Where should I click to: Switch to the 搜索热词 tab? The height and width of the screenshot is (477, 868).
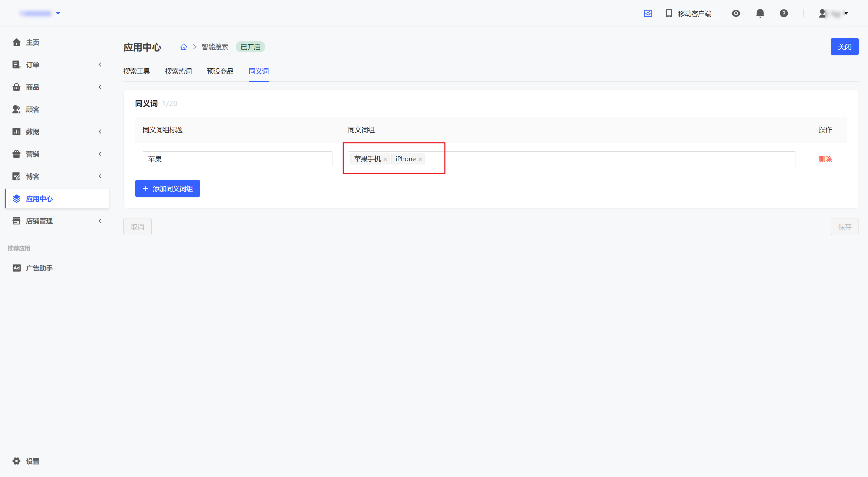(x=178, y=71)
